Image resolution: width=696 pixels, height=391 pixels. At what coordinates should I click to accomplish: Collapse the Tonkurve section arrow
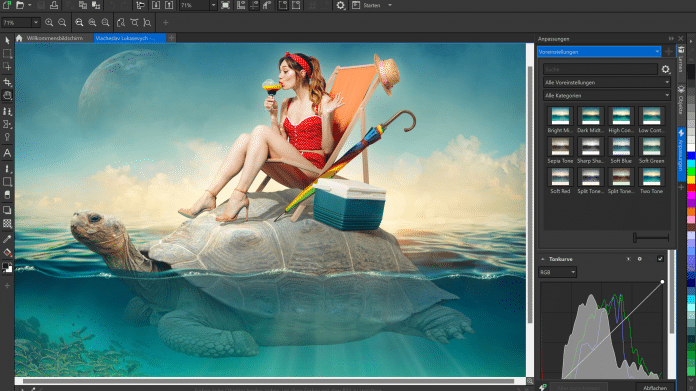(542, 259)
